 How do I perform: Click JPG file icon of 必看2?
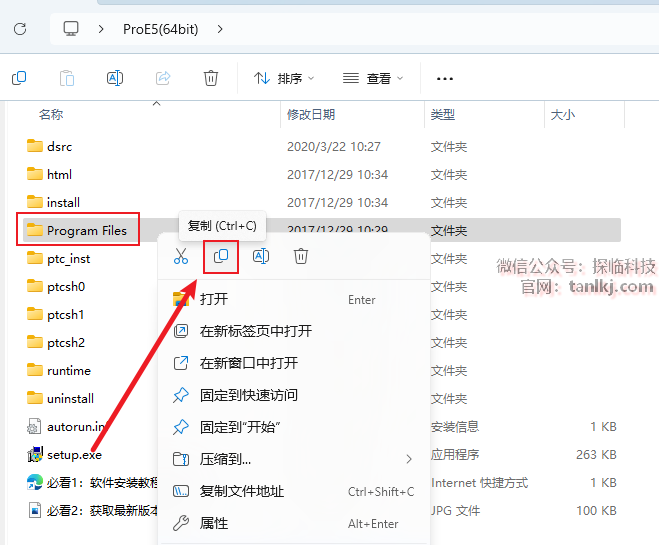click(x=34, y=510)
